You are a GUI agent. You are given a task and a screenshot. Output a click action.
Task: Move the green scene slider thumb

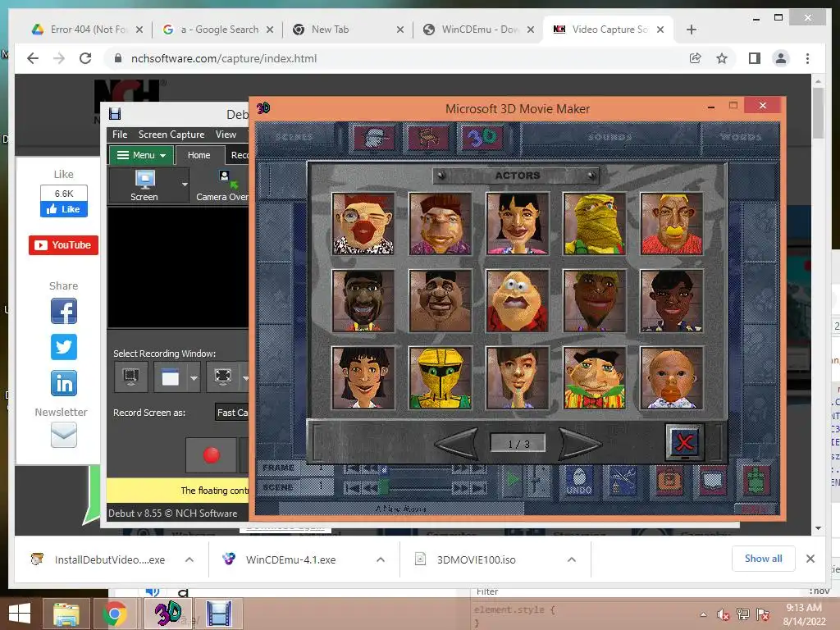pyautogui.click(x=384, y=487)
